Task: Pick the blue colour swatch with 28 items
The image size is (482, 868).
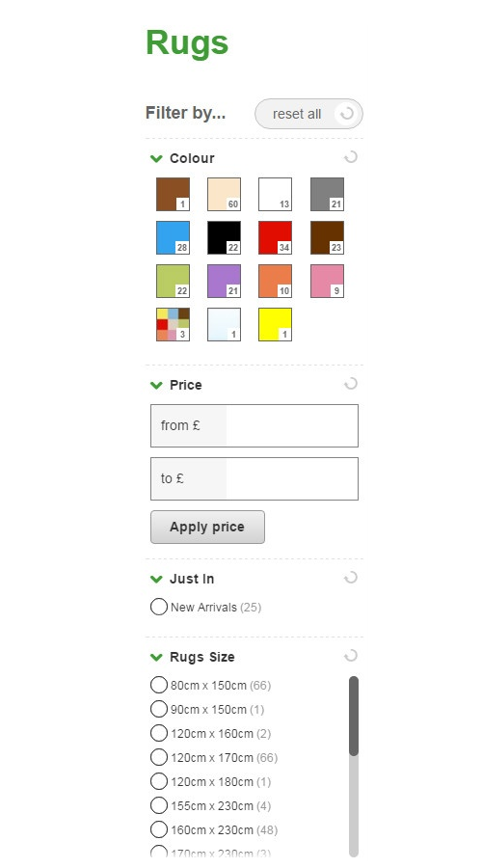Action: coord(173,237)
